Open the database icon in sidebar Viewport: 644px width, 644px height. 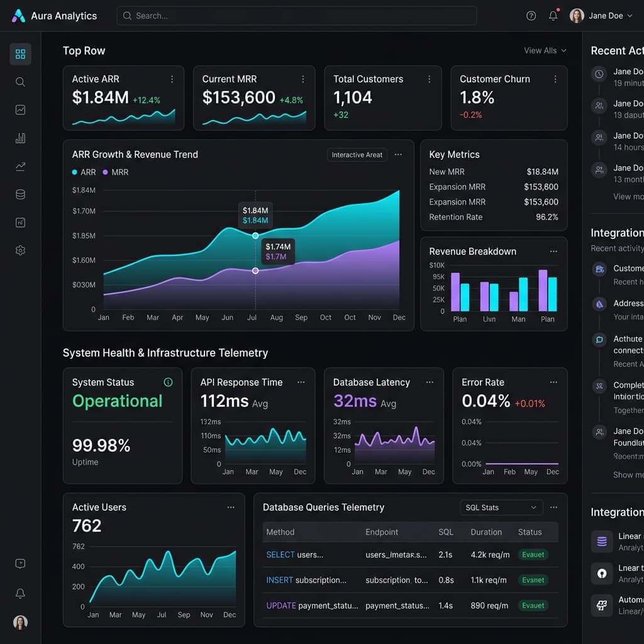pos(20,194)
